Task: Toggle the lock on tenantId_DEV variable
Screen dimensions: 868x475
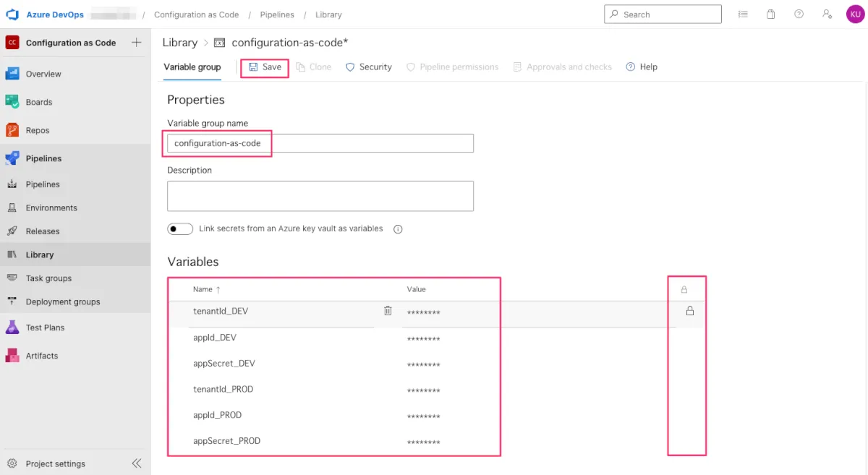Action: tap(689, 311)
